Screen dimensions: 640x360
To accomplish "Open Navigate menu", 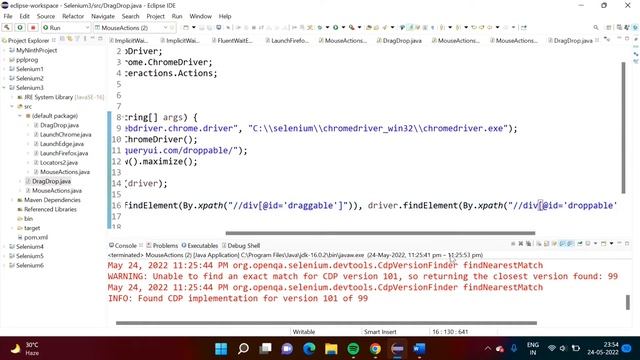I will (x=103, y=16).
